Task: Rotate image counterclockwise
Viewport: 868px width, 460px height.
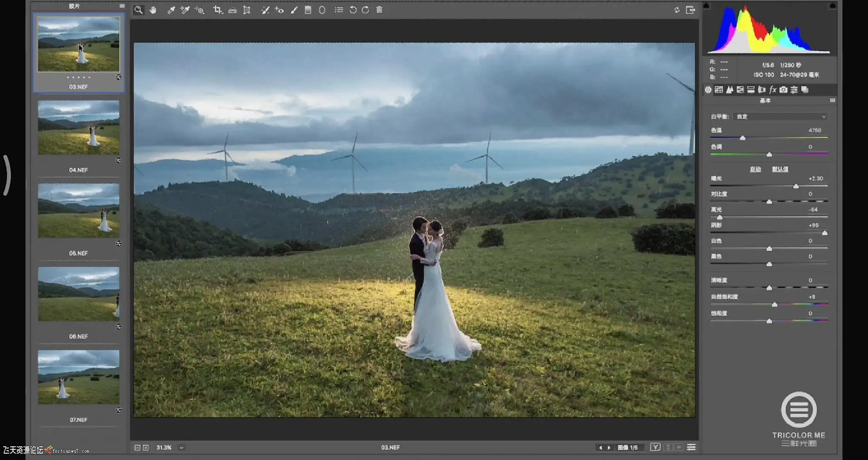Action: 353,10
